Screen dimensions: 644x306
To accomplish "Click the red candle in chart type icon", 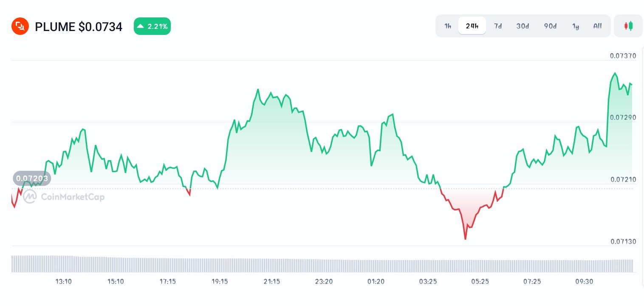I will coord(626,25).
